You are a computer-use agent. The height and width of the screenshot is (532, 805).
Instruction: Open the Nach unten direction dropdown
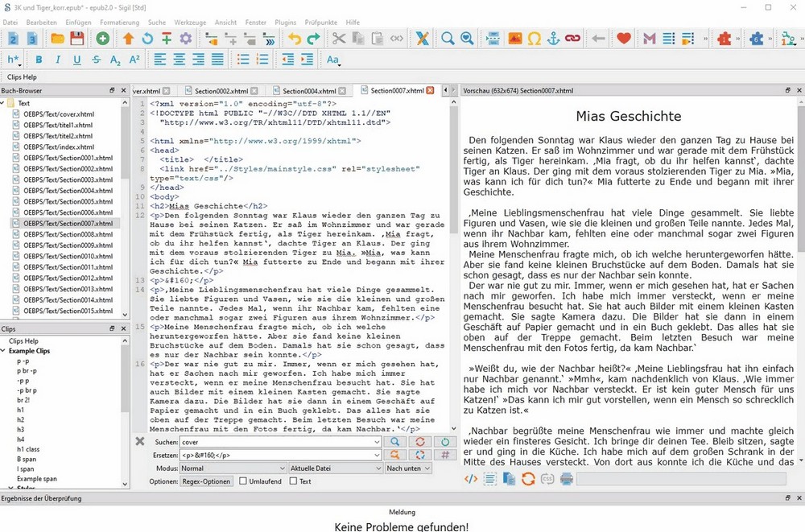[407, 468]
